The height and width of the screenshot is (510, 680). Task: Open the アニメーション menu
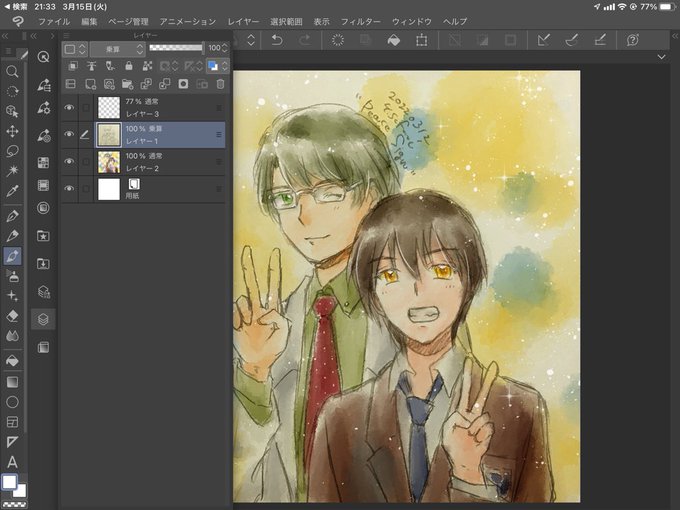187,22
